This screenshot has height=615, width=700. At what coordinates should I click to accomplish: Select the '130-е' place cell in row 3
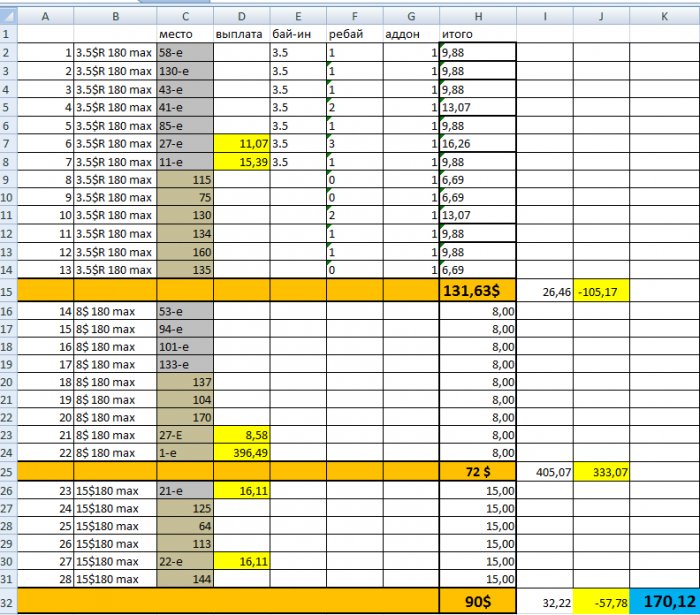tap(185, 71)
